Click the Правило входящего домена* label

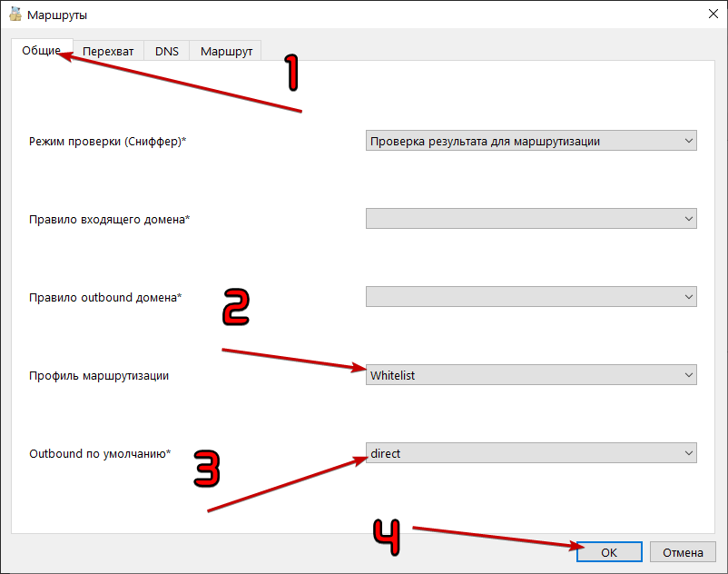(110, 219)
